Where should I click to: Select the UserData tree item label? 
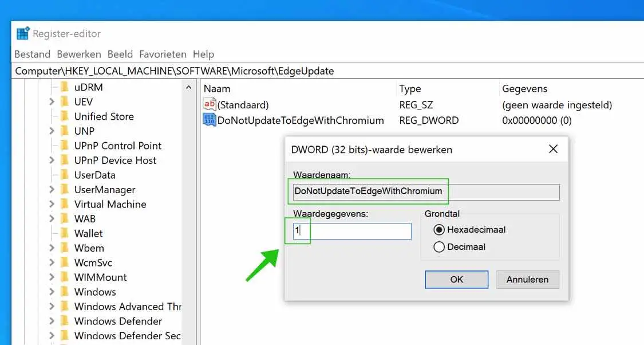pyautogui.click(x=94, y=175)
